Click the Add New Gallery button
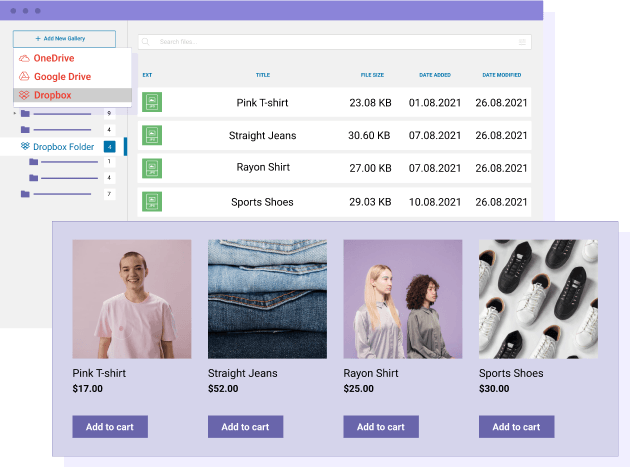 64,39
